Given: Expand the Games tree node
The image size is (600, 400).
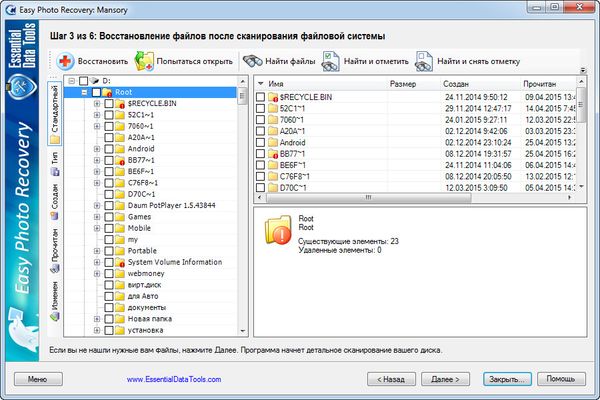Looking at the screenshot, I should pos(97,217).
